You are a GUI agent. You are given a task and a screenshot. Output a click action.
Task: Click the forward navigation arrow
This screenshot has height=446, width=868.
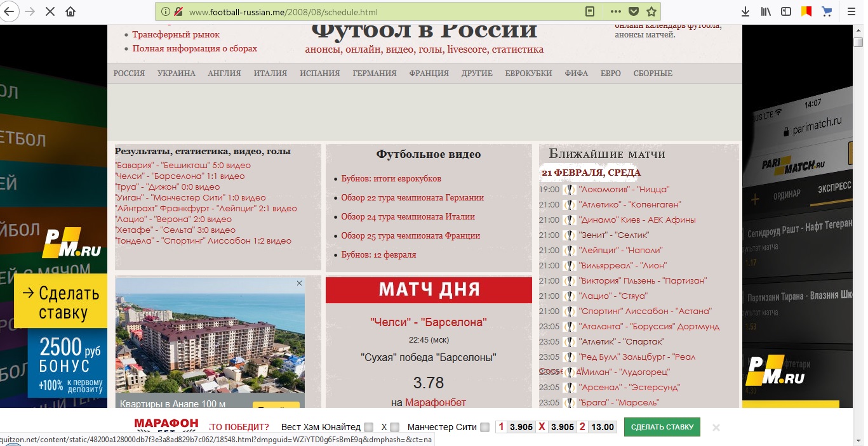[29, 11]
